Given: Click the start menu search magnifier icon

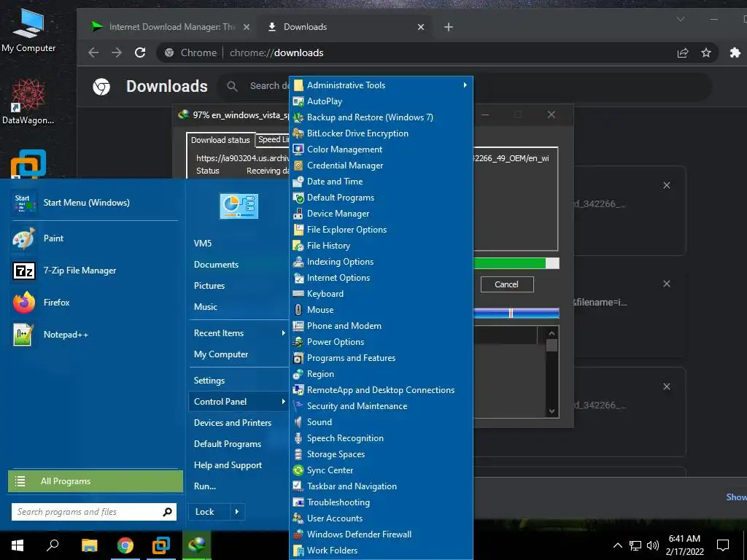Looking at the screenshot, I should [x=167, y=512].
